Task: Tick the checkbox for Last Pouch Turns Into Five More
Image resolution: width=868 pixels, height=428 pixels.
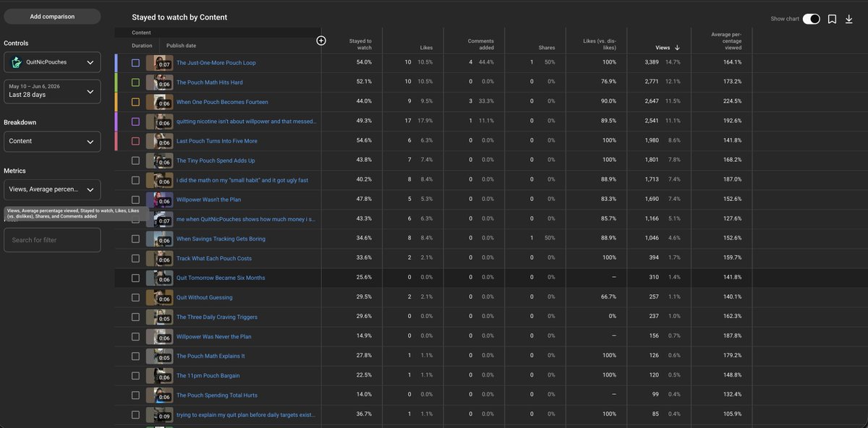Action: [x=135, y=141]
